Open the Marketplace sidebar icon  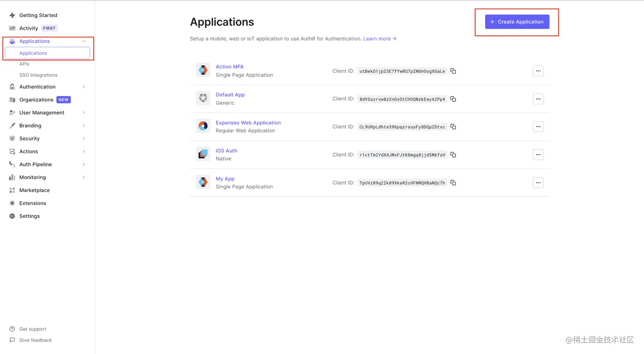[x=12, y=190]
